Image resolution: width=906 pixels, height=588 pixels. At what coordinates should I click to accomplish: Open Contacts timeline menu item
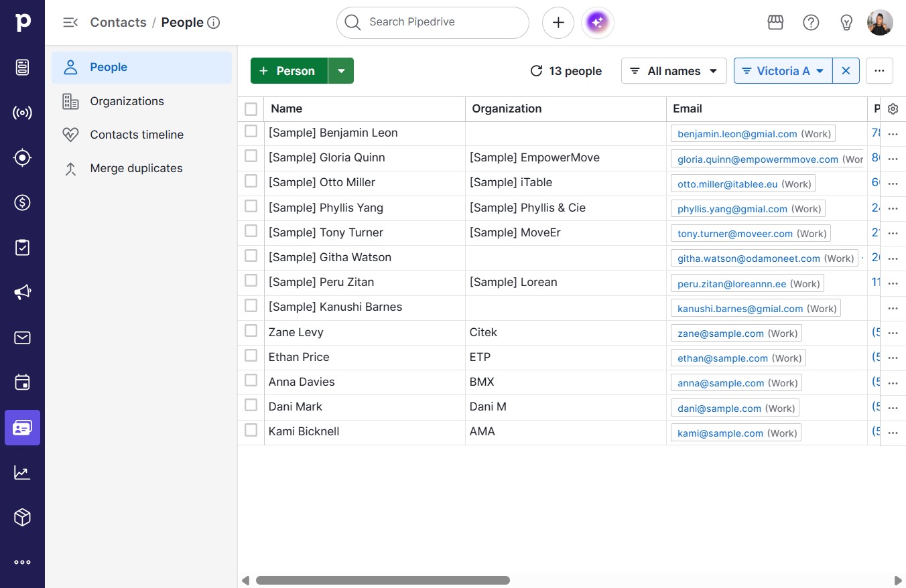pos(141,135)
